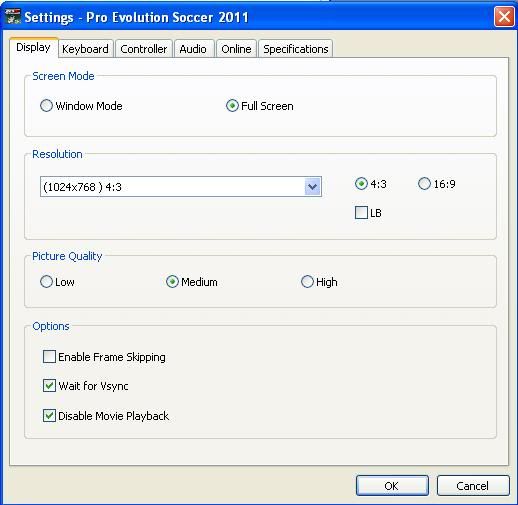Click the PES 2011 title bar icon

pos(13,17)
